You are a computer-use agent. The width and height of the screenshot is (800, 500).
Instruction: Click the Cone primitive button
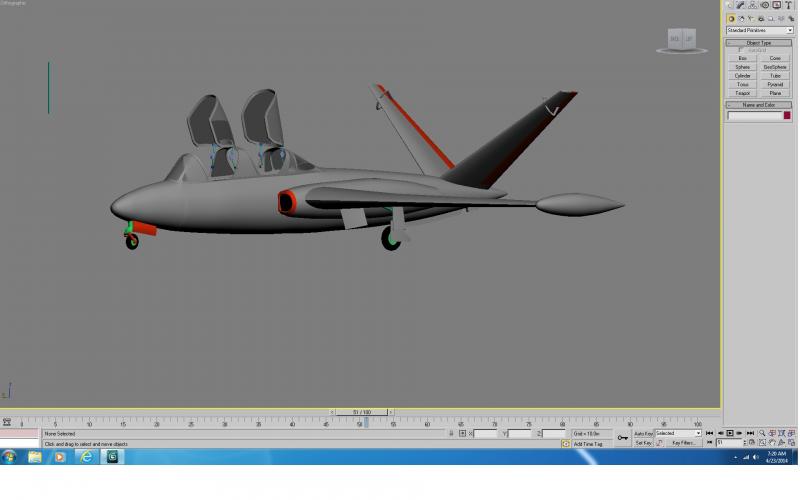[775, 58]
